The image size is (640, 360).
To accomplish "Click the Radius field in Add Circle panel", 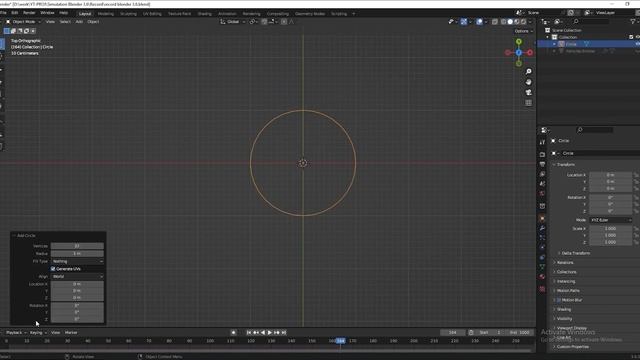I will [77, 253].
